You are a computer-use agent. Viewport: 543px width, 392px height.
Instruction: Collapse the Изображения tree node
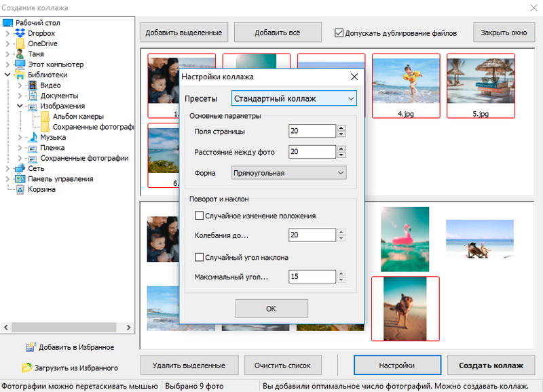(20, 106)
